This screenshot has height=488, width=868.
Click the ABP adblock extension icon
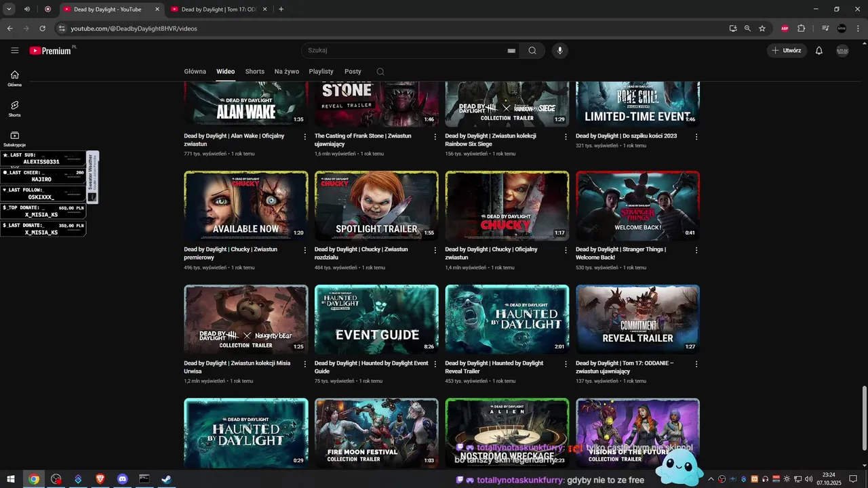(x=785, y=28)
